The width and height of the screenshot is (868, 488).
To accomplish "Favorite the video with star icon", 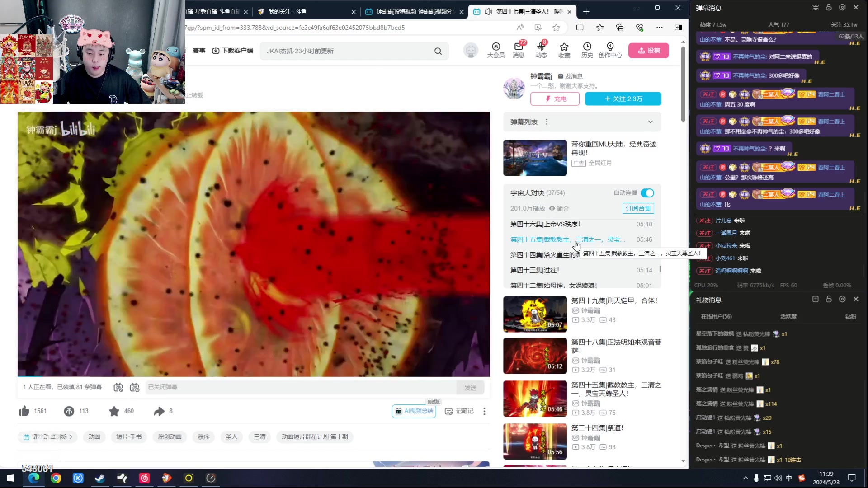I will click(114, 411).
